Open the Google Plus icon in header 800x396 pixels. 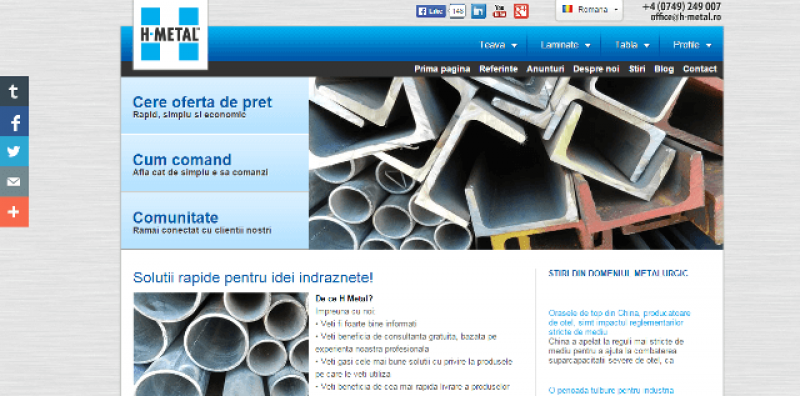pyautogui.click(x=521, y=11)
